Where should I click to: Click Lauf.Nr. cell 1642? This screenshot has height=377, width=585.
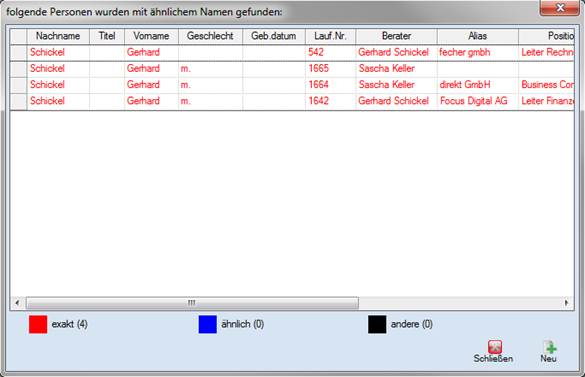pyautogui.click(x=331, y=101)
